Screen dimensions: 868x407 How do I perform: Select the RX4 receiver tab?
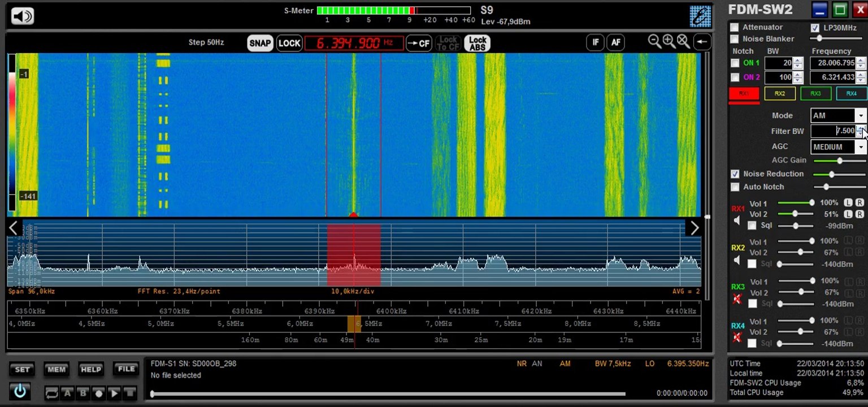coord(851,94)
